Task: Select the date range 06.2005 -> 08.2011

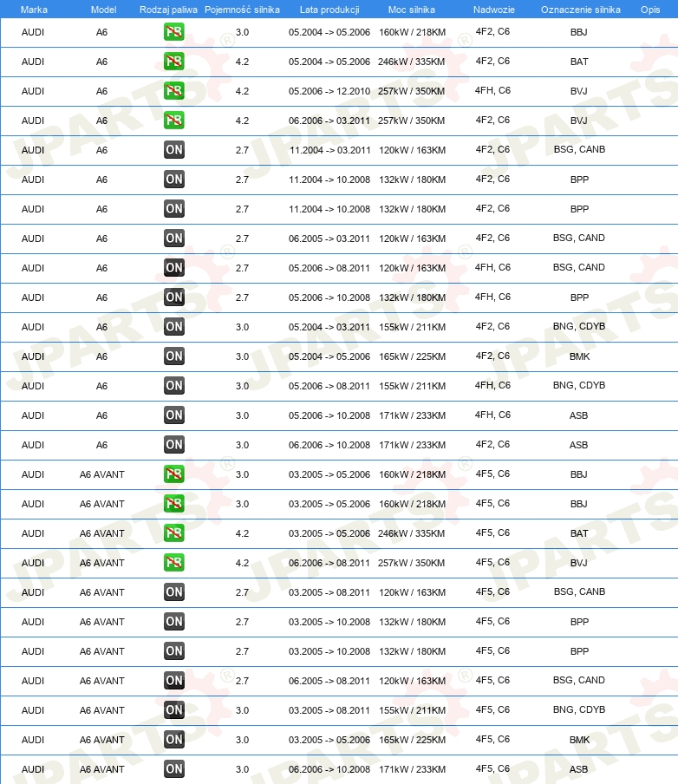Action: [x=329, y=681]
